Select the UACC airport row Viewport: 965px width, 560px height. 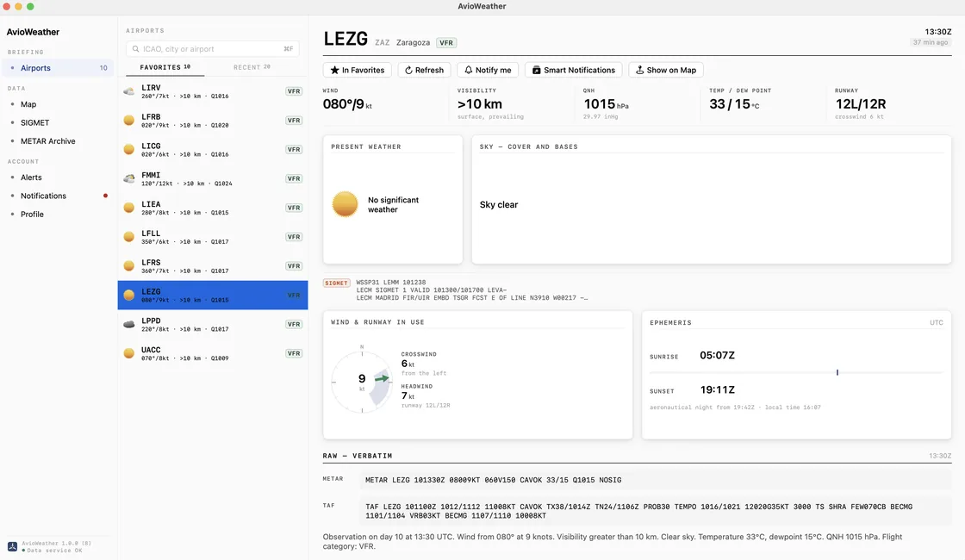[212, 353]
